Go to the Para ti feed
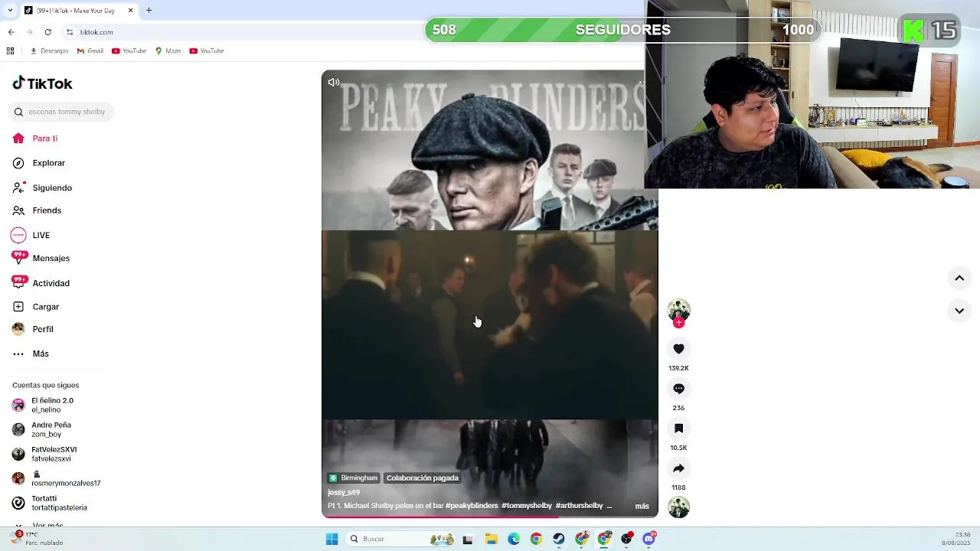This screenshot has height=551, width=980. 35,139
